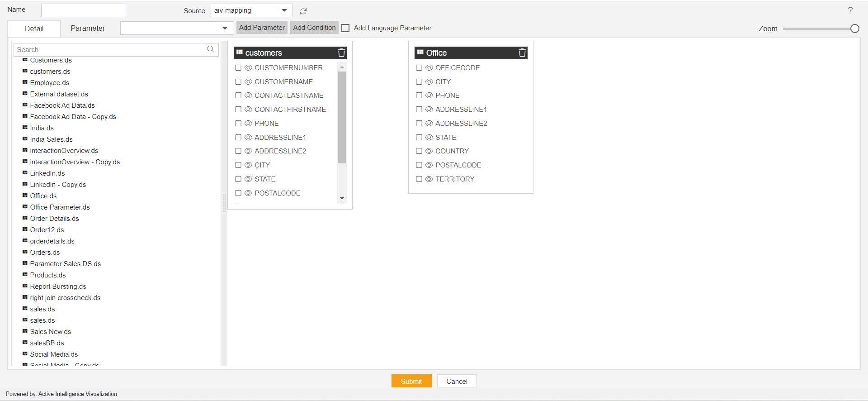Click dataset icon beside Employee.ds
Viewport: 868px width, 401px height.
click(x=25, y=82)
